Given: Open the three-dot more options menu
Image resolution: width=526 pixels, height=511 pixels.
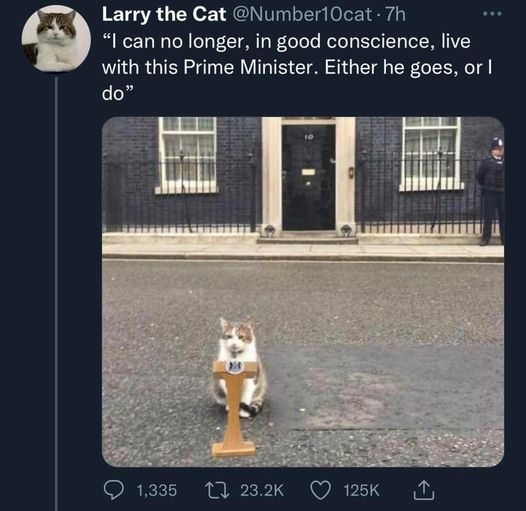Looking at the screenshot, I should click(x=492, y=14).
